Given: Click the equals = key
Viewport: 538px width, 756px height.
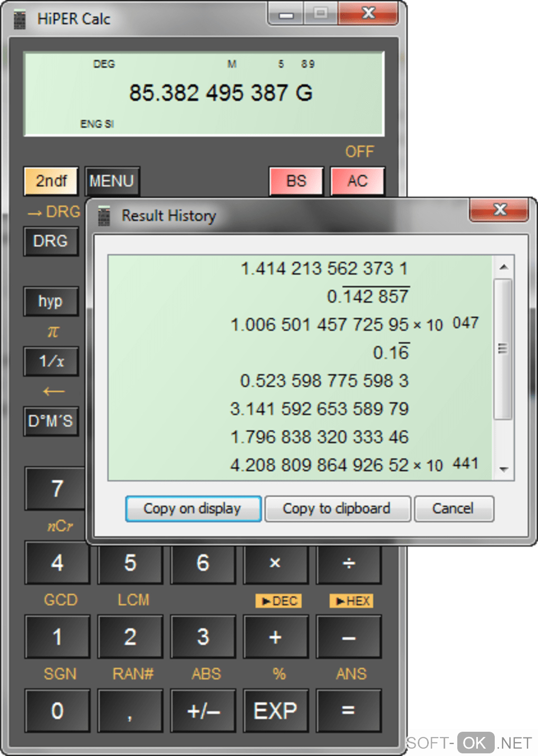Looking at the screenshot, I should [349, 711].
